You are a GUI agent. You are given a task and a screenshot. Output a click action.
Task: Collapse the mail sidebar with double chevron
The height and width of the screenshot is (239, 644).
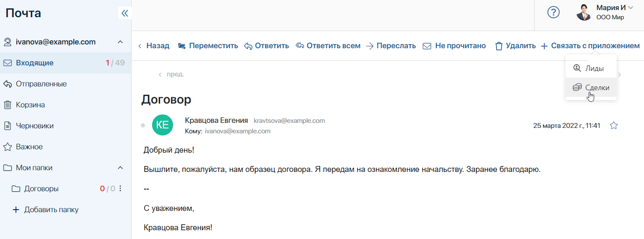pyautogui.click(x=124, y=13)
